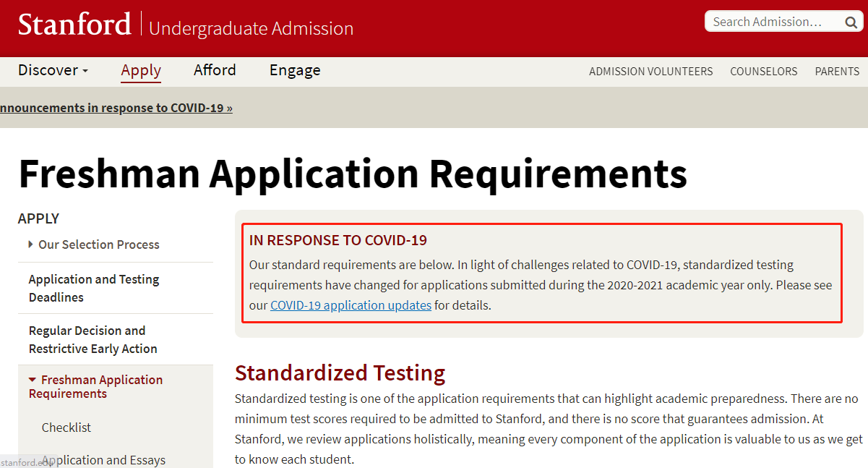
Task: Open Application and Essays sidebar item
Action: coord(103,460)
